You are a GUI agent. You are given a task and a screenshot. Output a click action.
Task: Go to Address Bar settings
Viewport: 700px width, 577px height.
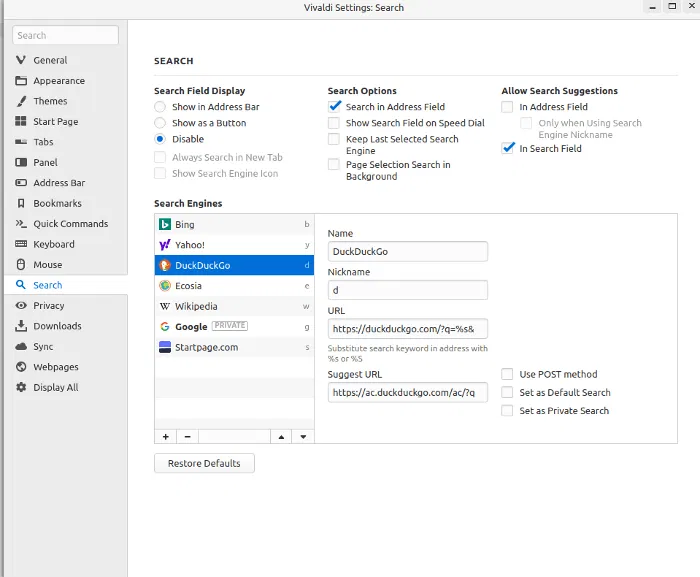(66, 183)
